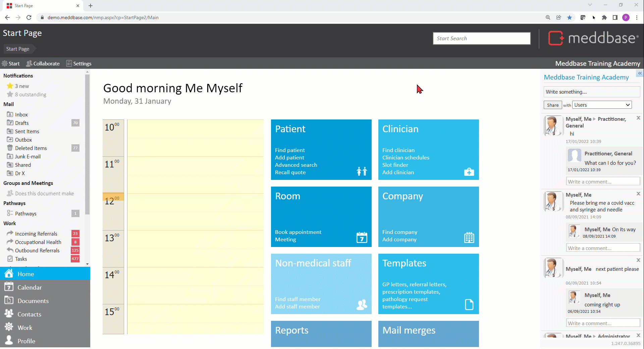Click the Recall quote link
The width and height of the screenshot is (644, 349).
(x=290, y=172)
